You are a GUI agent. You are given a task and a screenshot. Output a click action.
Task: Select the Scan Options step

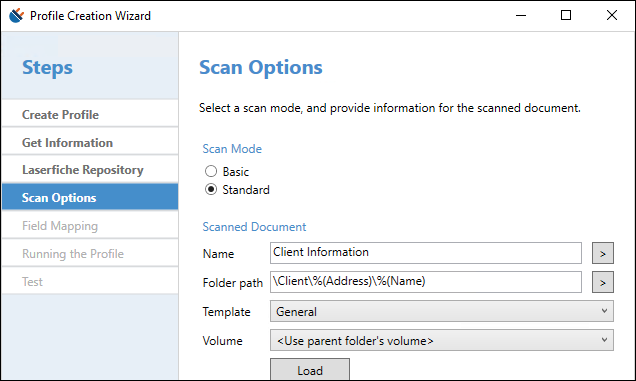click(90, 197)
